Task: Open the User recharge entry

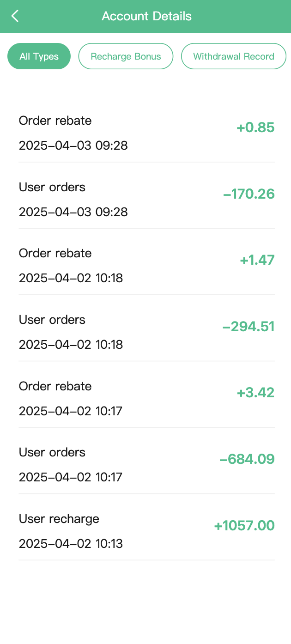Action: tap(59, 519)
